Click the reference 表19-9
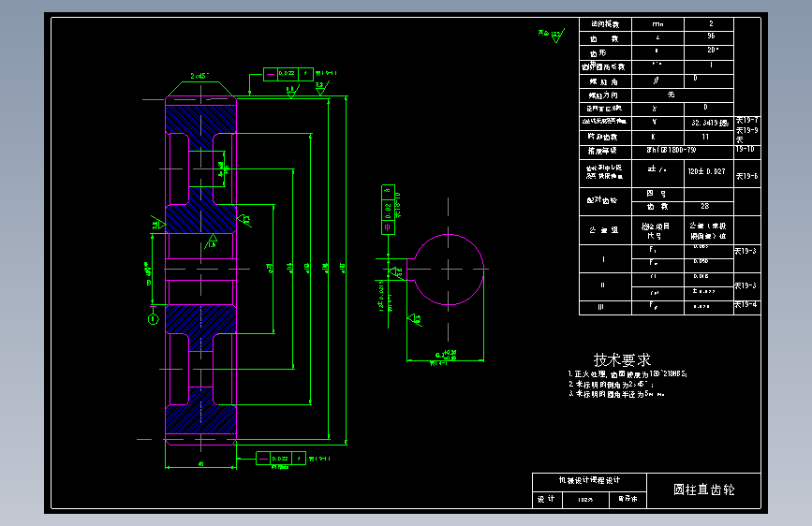Image resolution: width=812 pixels, height=526 pixels. (746, 130)
